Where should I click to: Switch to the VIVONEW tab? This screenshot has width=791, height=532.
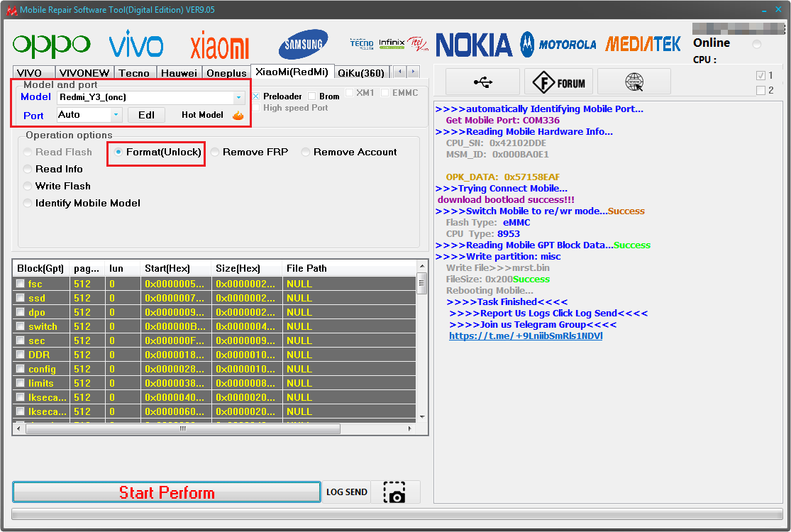click(x=84, y=73)
